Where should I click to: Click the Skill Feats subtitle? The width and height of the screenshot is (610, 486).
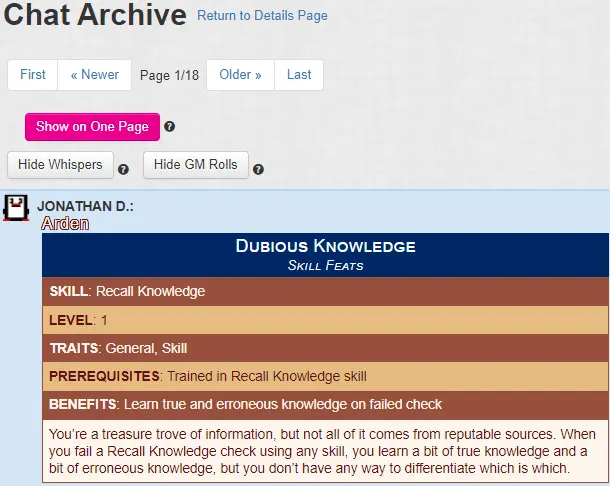(326, 265)
